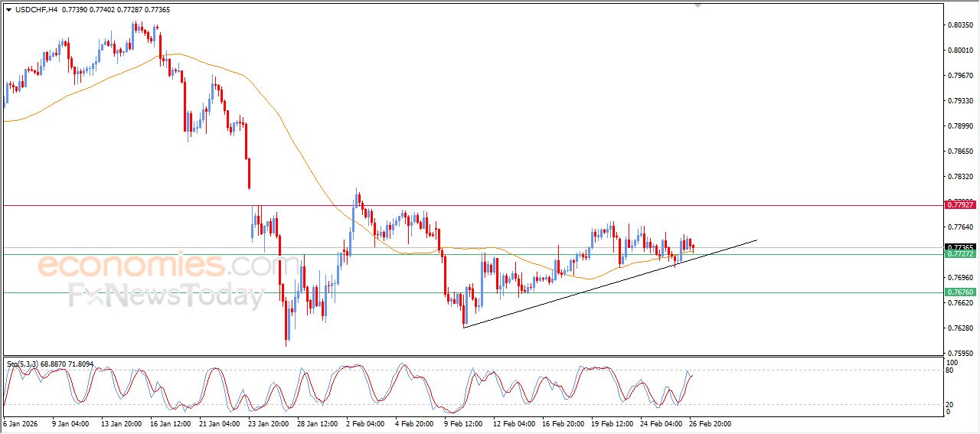Image resolution: width=980 pixels, height=434 pixels.
Task: Click the stochastic 20 level scale value
Action: click(x=952, y=403)
